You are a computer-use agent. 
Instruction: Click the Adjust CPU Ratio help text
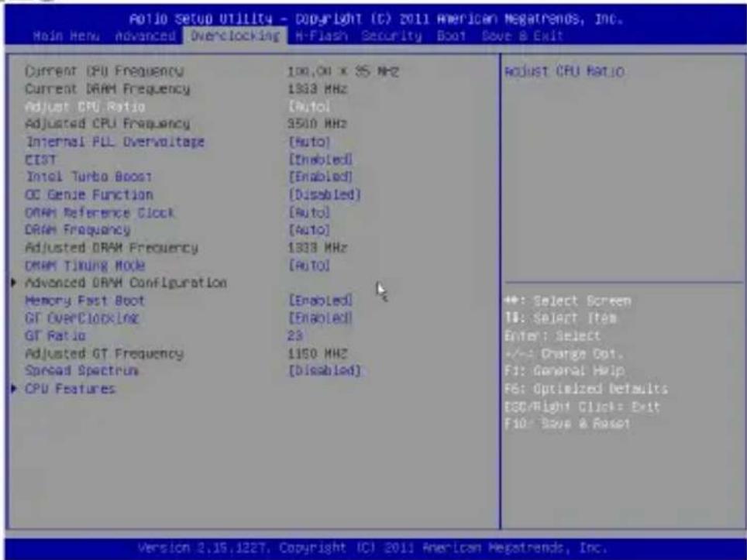[564, 71]
